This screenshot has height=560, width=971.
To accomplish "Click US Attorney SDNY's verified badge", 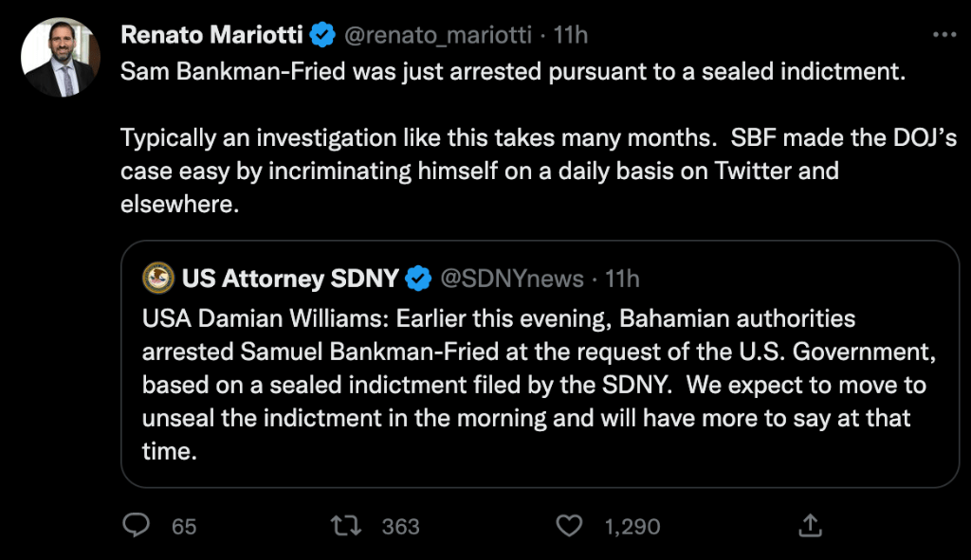I will pyautogui.click(x=417, y=279).
